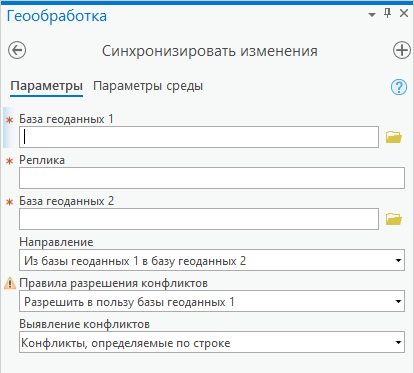Switch to the Параметры tab

pyautogui.click(x=46, y=86)
